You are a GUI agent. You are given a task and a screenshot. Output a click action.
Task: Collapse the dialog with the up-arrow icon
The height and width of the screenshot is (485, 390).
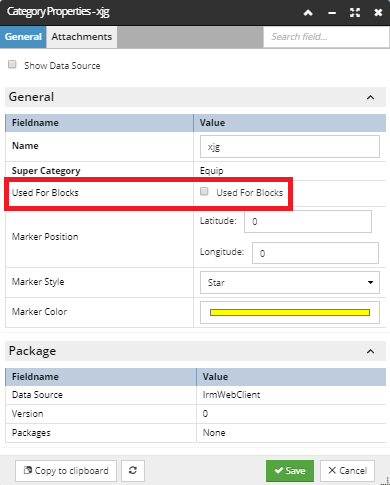pyautogui.click(x=308, y=13)
